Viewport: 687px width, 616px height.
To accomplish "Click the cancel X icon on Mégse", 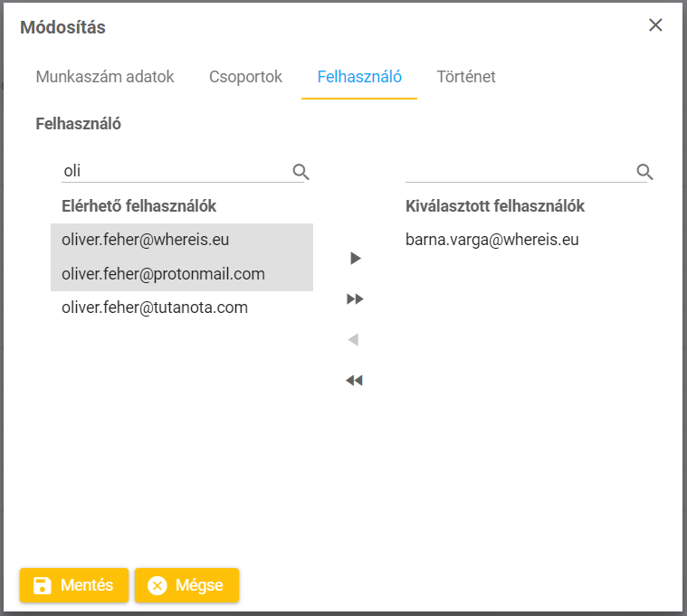I will [x=157, y=585].
